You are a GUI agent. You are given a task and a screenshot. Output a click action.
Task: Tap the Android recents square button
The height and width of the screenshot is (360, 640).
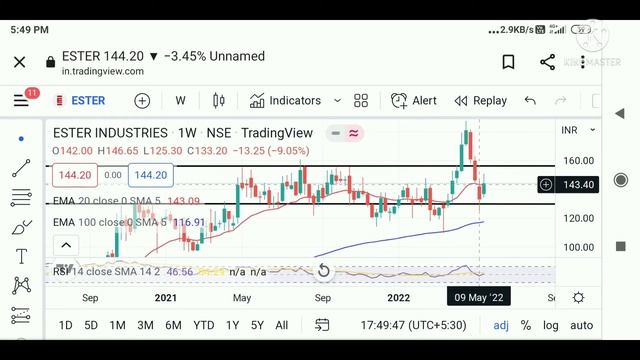click(x=620, y=246)
